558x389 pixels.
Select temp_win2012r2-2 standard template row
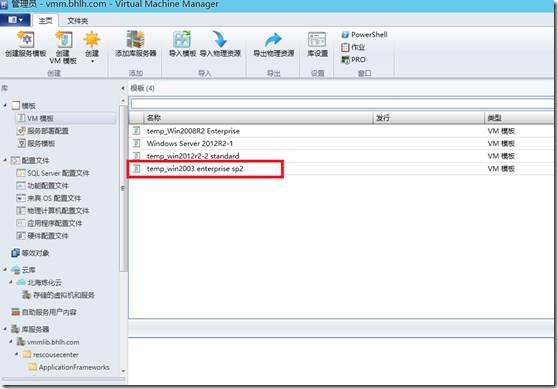click(341, 156)
